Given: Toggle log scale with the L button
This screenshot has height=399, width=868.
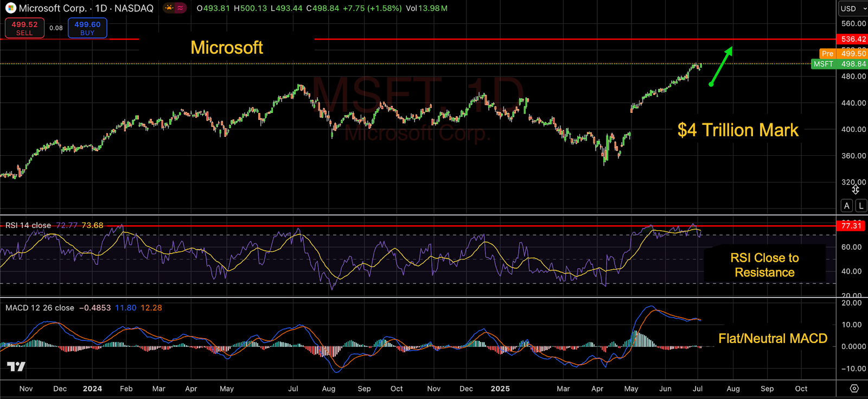Looking at the screenshot, I should pyautogui.click(x=861, y=206).
